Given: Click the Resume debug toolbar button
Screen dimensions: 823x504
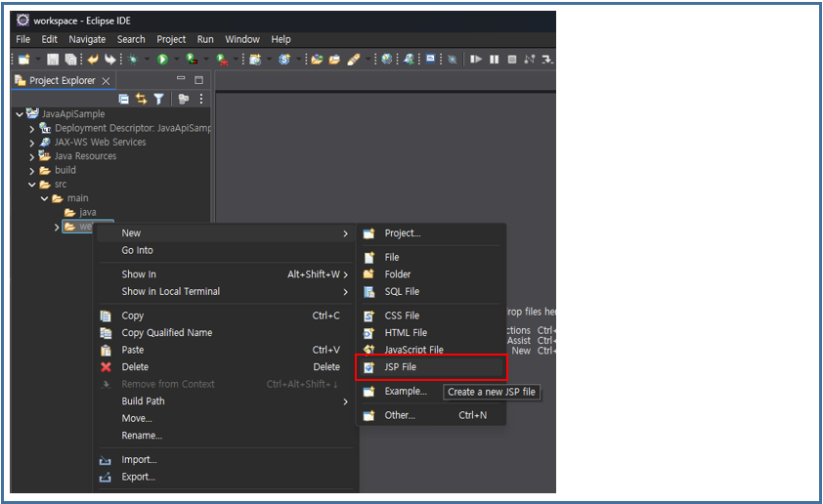Looking at the screenshot, I should pyautogui.click(x=476, y=59).
